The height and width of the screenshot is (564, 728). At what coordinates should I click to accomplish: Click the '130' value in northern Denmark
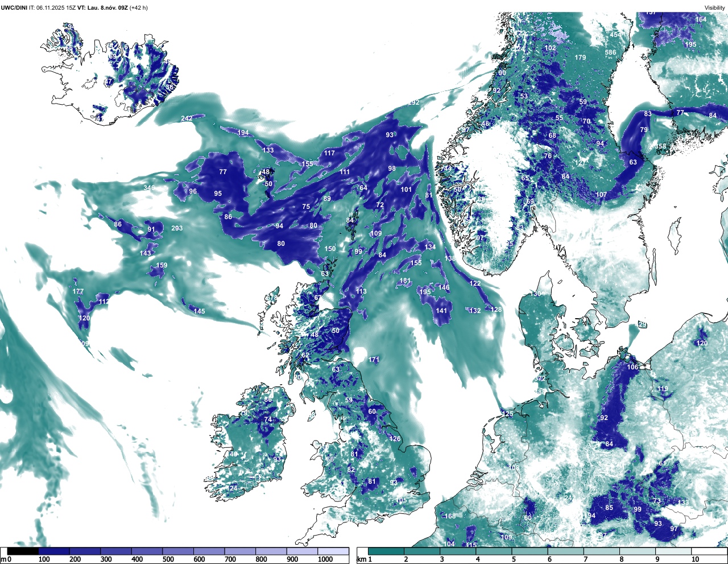click(536, 294)
